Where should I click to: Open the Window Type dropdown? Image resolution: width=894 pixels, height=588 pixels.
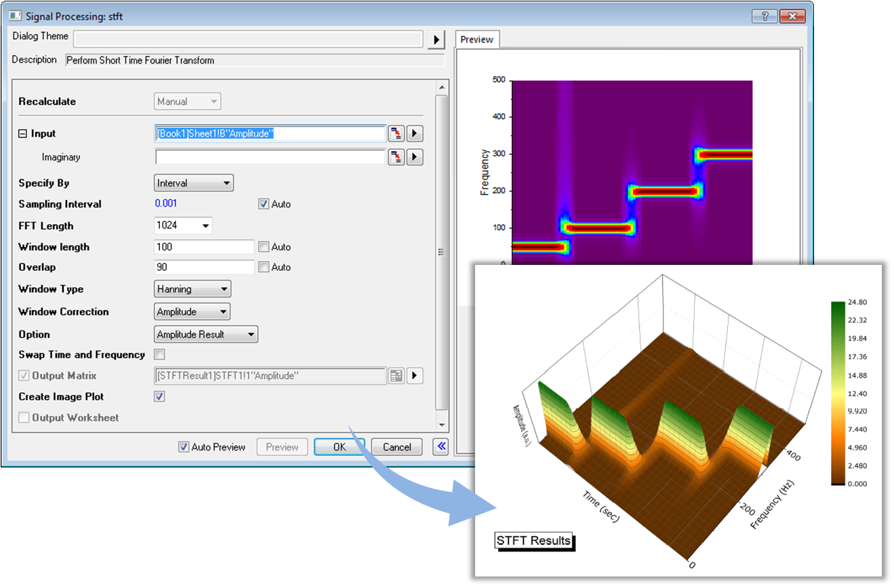(x=192, y=289)
